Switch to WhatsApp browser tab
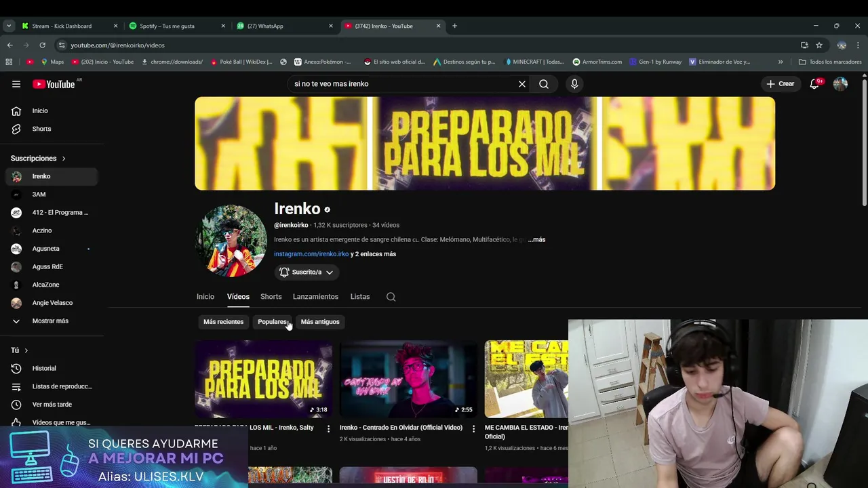The height and width of the screenshot is (488, 868). (284, 26)
